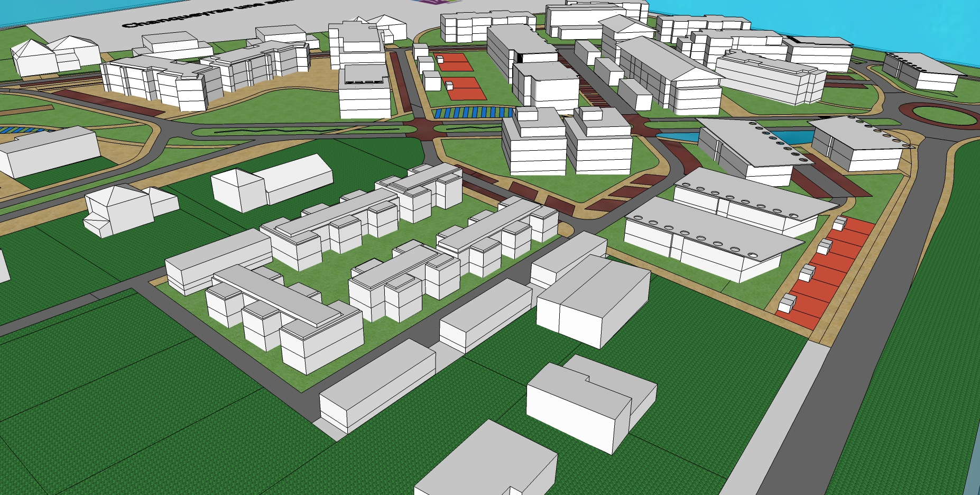The height and width of the screenshot is (495, 980).
Task: Select the upper red tennis court
Action: click(x=453, y=62)
